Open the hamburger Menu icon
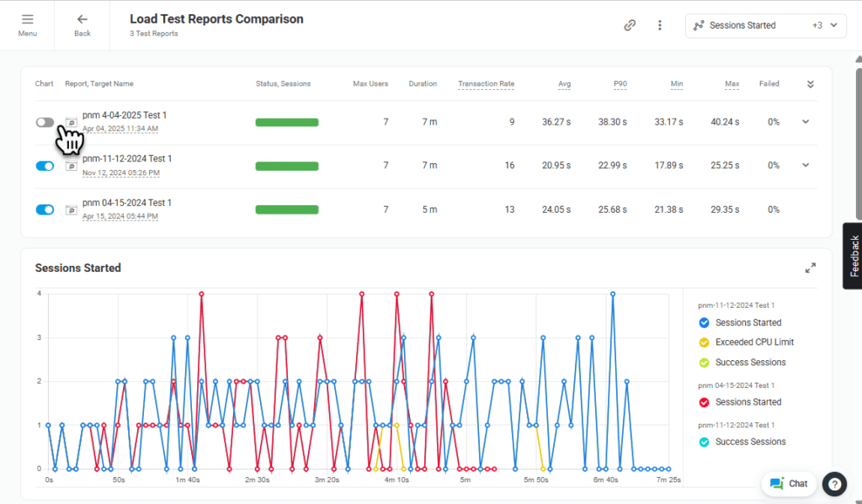This screenshot has height=504, width=862. click(28, 24)
